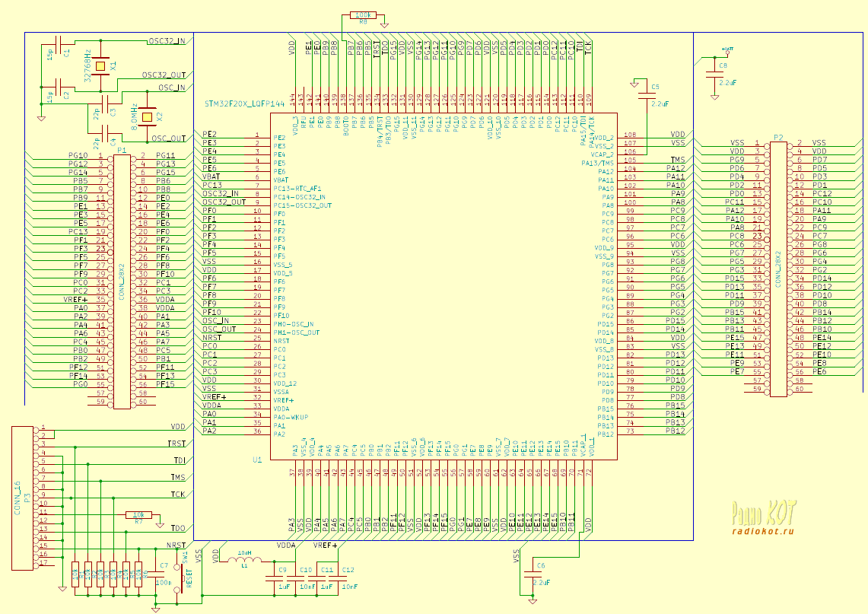The width and height of the screenshot is (868, 614).
Task: Click the 100k resistor R8
Action: tap(363, 15)
